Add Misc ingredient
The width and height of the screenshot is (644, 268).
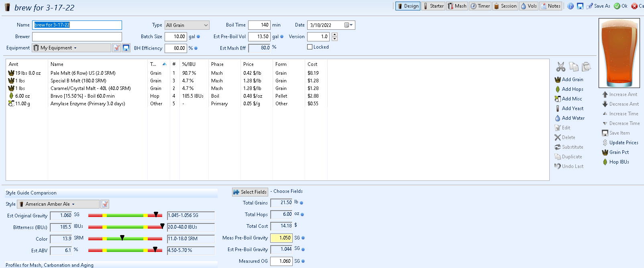click(x=568, y=99)
